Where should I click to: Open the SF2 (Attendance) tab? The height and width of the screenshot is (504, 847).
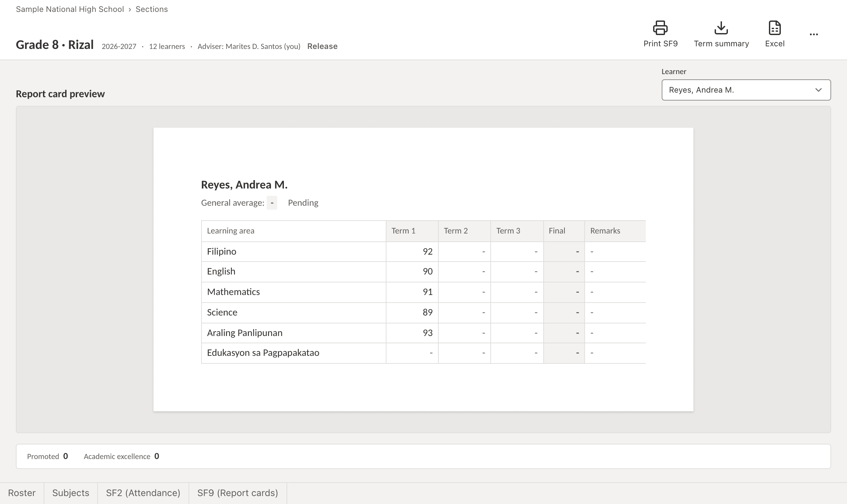coord(143,493)
